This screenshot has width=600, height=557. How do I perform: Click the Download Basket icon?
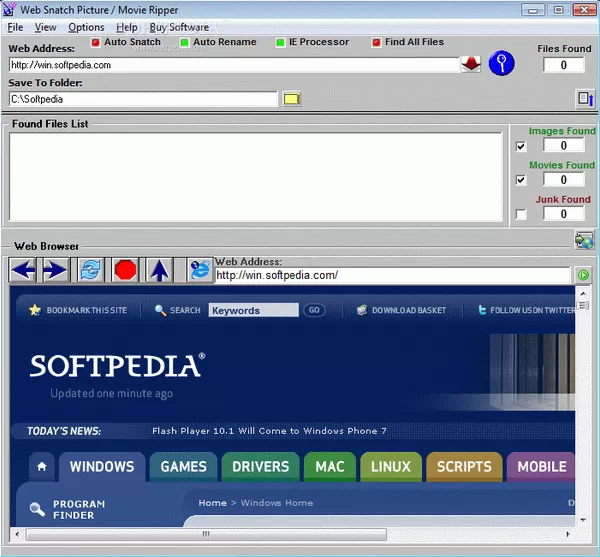pos(362,310)
